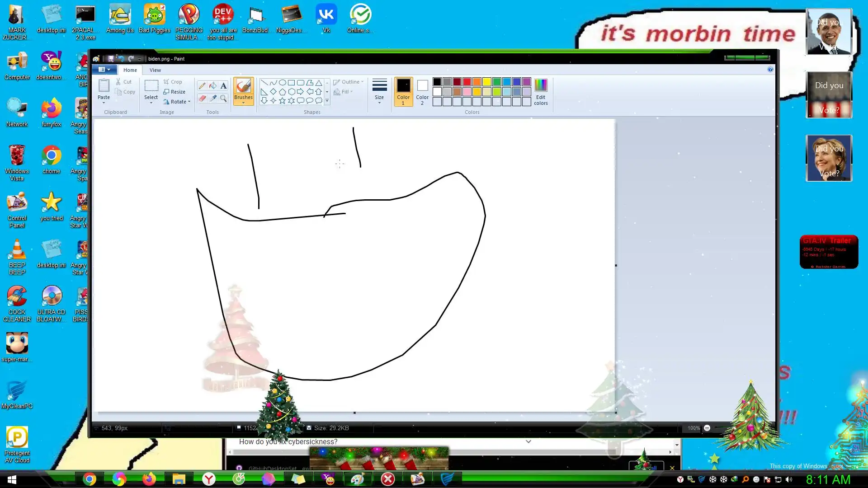868x488 pixels.
Task: Select the Pencil tool
Action: coord(202,85)
